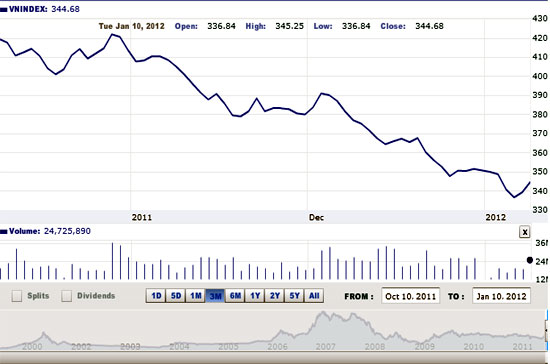Click the Tue Jan 10, 2012 date label
Screen dimensions: 550x364
point(132,26)
